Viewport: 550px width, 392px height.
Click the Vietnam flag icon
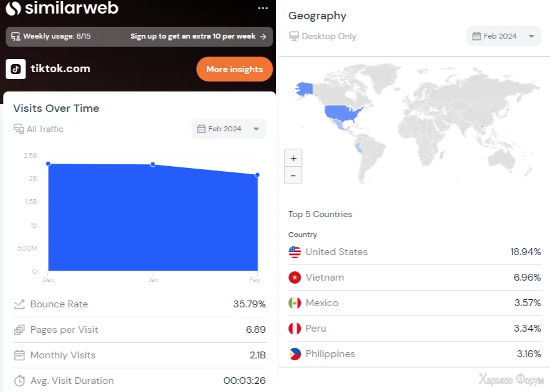[294, 278]
